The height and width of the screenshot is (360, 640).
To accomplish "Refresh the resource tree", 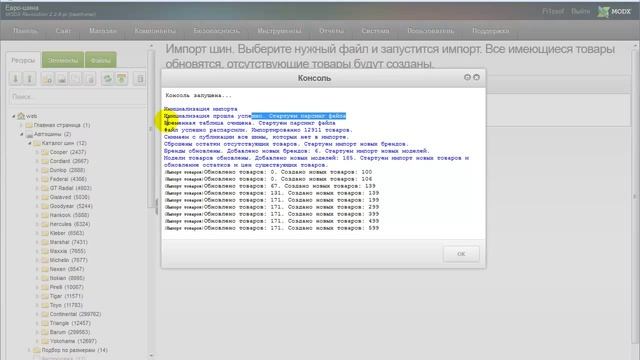I will coord(107,78).
